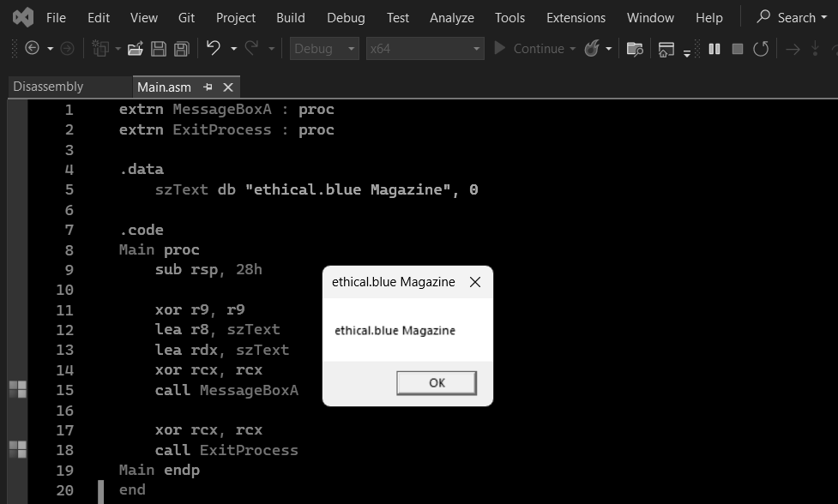Viewport: 838px width, 504px height.
Task: Open the Build menu
Action: pyautogui.click(x=290, y=18)
